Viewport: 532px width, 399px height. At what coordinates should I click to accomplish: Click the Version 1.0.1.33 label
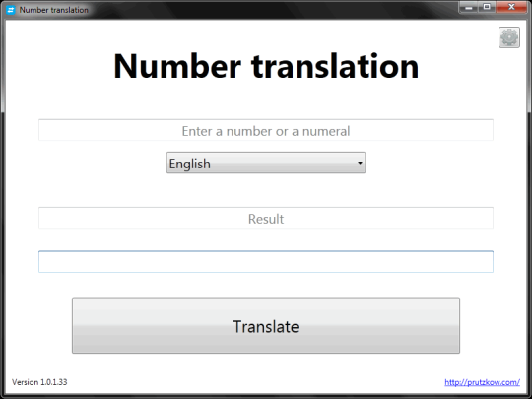point(39,382)
